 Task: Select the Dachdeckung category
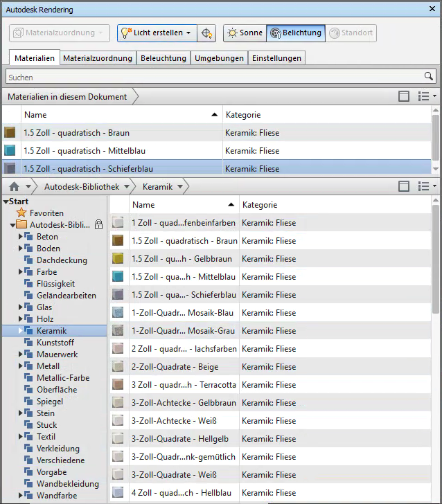coord(62,260)
